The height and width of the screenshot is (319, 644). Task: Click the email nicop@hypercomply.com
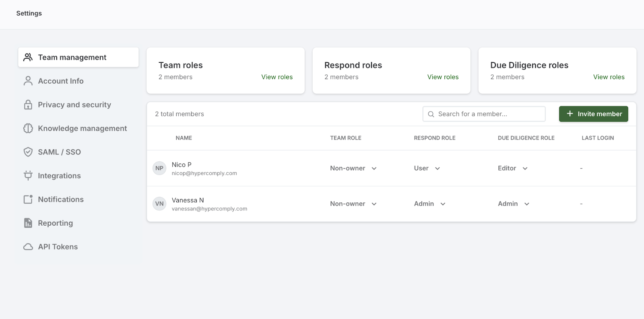tap(204, 173)
